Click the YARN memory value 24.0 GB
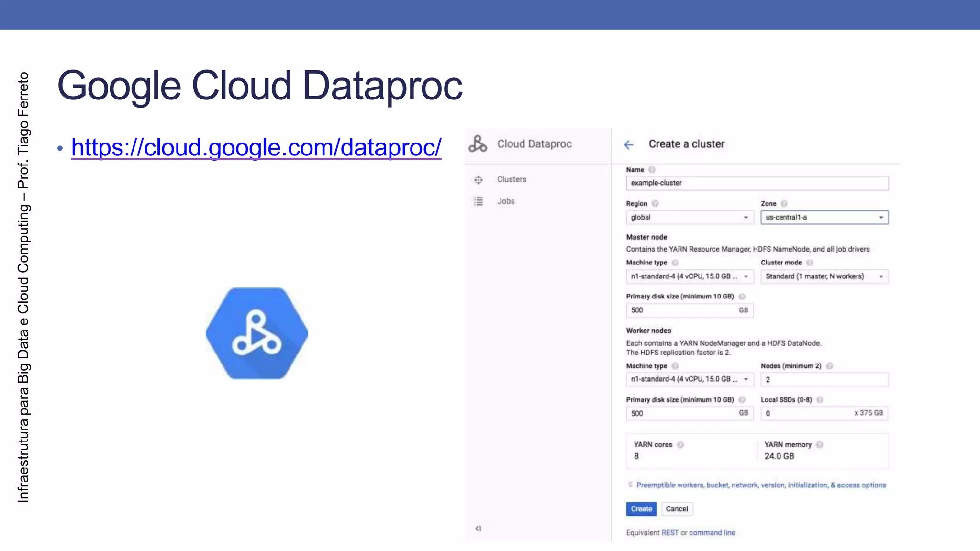980x551 pixels. click(x=779, y=456)
